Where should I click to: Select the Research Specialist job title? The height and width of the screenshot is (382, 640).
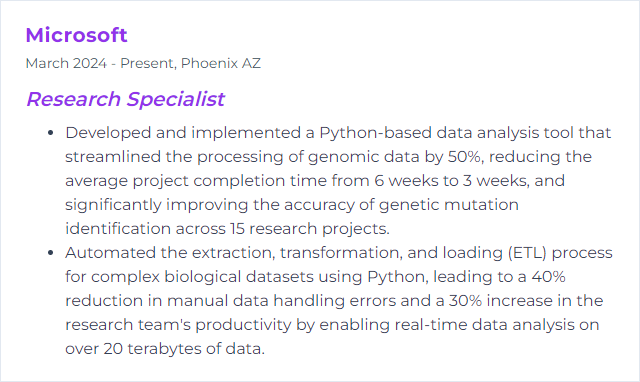(x=125, y=99)
